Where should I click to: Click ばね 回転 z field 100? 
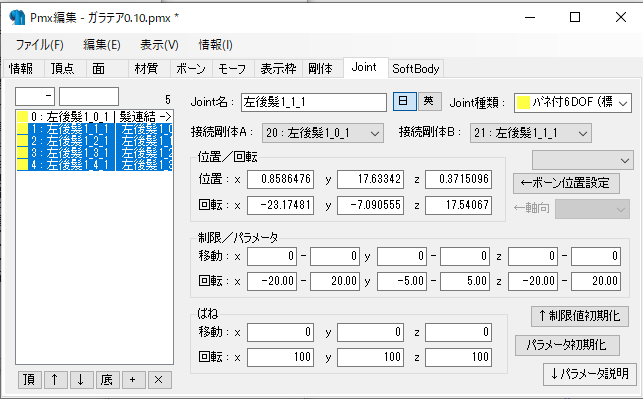point(458,357)
